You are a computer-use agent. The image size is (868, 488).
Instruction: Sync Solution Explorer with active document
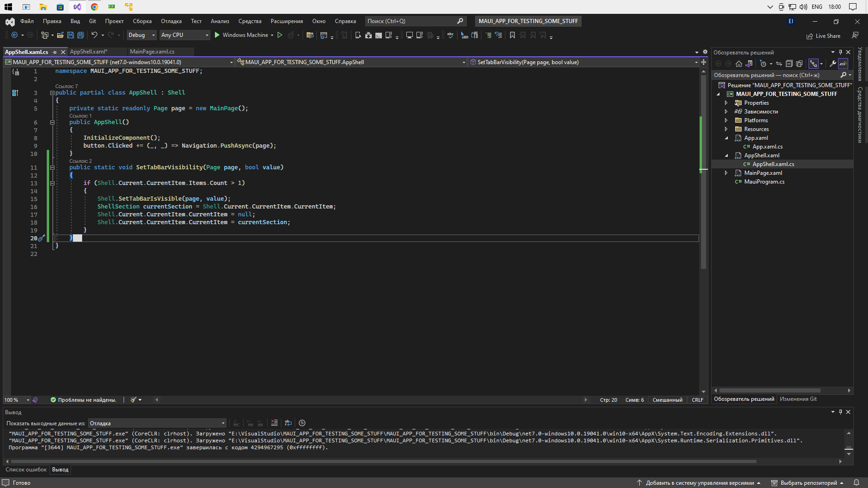click(779, 64)
